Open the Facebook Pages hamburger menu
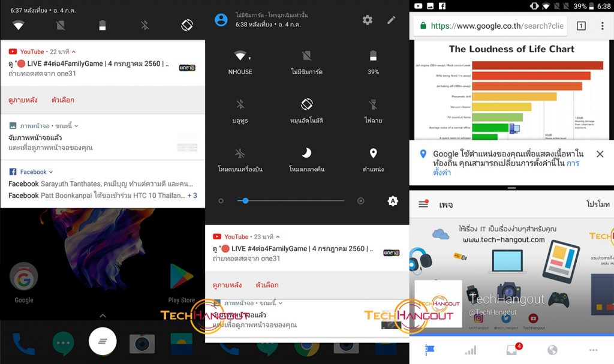614x364 pixels. pyautogui.click(x=423, y=204)
